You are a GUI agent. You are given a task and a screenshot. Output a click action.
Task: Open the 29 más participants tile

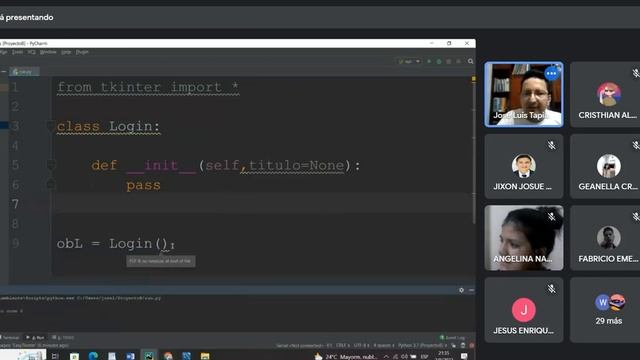pos(605,310)
